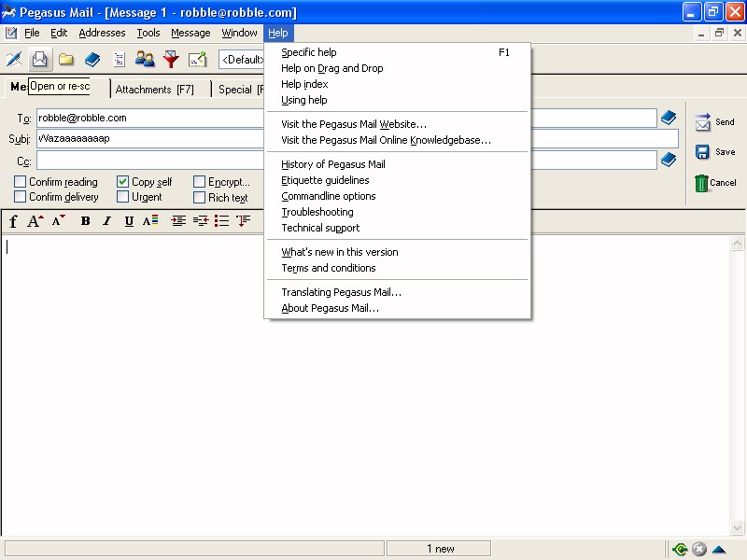Open What's new in this version
The image size is (747, 560).
pos(398,252)
